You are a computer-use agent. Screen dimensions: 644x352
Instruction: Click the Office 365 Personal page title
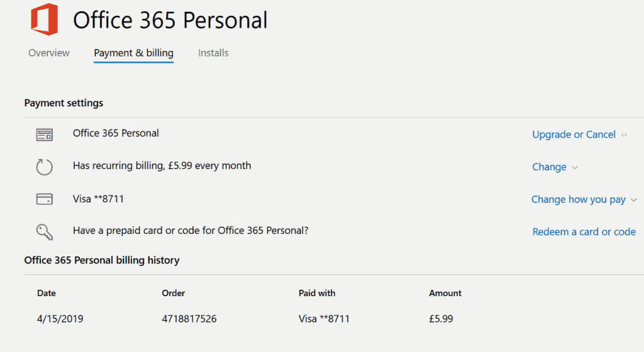click(170, 20)
